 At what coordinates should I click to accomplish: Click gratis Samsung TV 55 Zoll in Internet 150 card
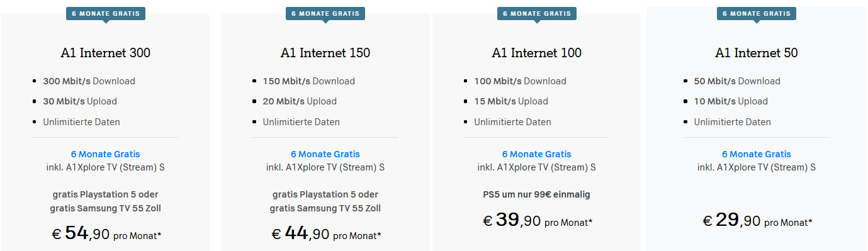325,208
